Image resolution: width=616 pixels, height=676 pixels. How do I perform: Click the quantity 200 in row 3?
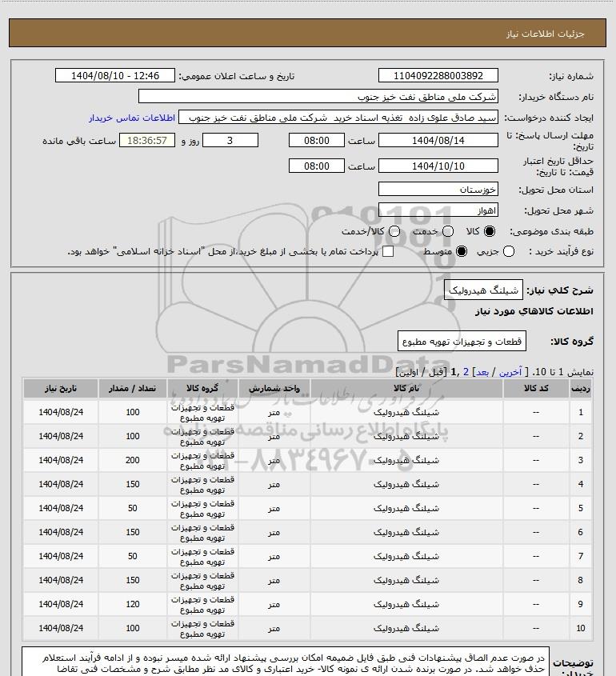(x=132, y=461)
